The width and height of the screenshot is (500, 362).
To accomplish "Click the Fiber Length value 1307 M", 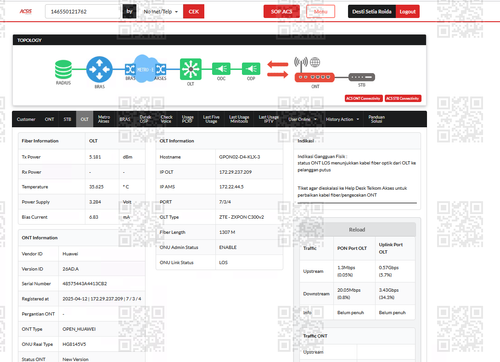I will coord(227,232).
